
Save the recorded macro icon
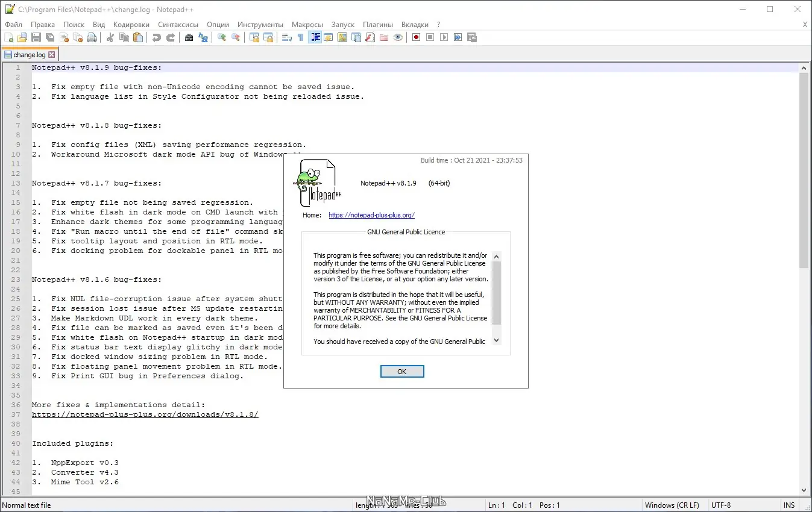(x=472, y=37)
